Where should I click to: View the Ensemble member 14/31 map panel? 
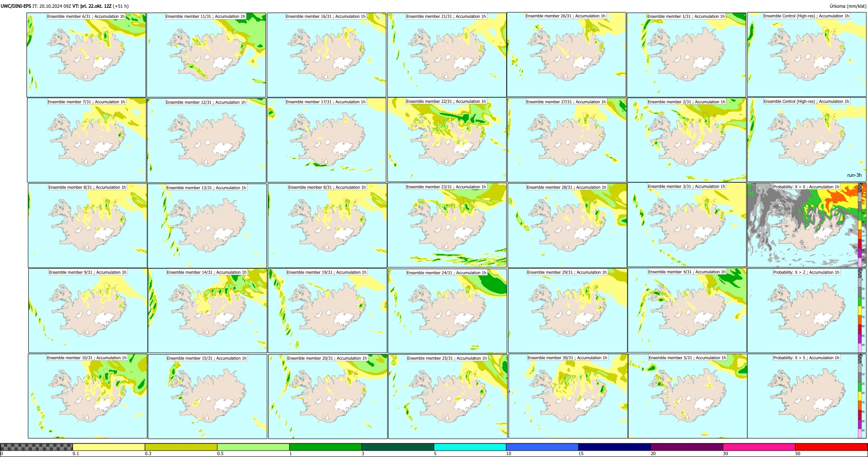pos(207,310)
